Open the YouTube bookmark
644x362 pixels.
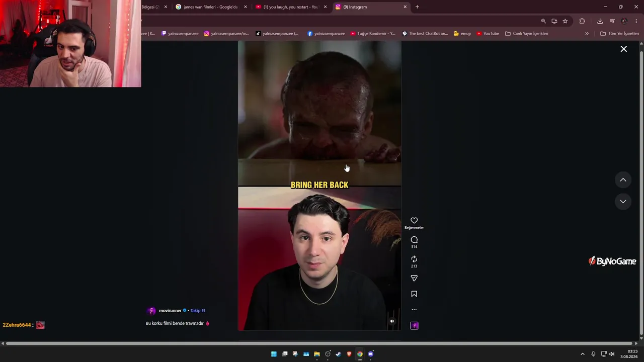488,34
